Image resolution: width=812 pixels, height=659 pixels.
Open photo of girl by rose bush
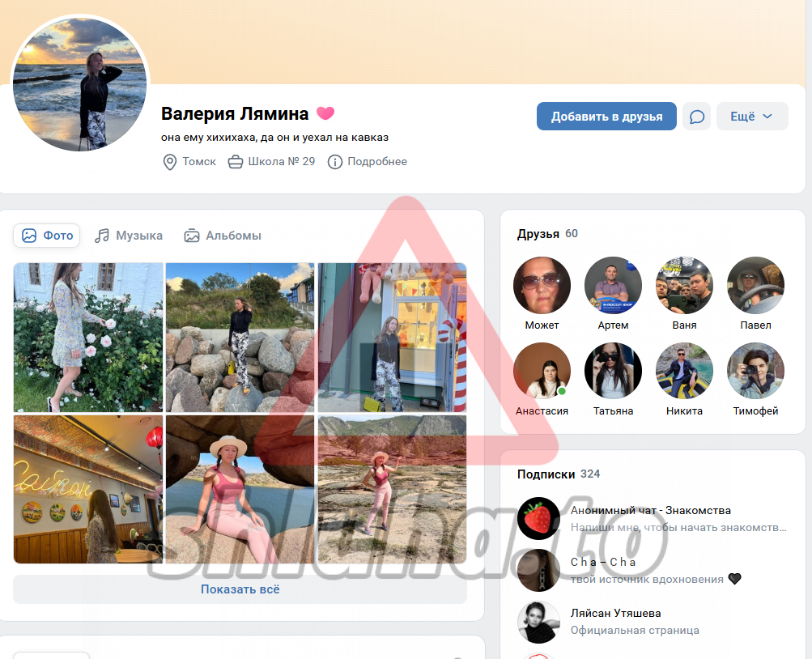(x=88, y=337)
